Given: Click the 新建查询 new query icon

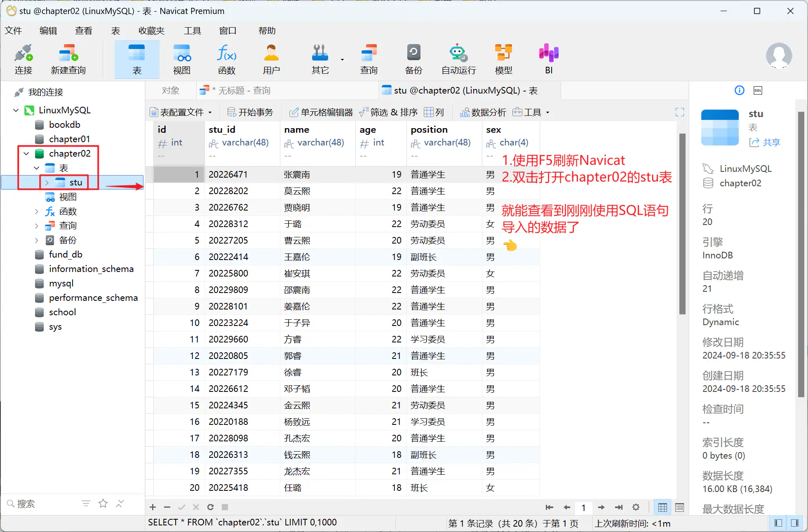Looking at the screenshot, I should click(68, 59).
